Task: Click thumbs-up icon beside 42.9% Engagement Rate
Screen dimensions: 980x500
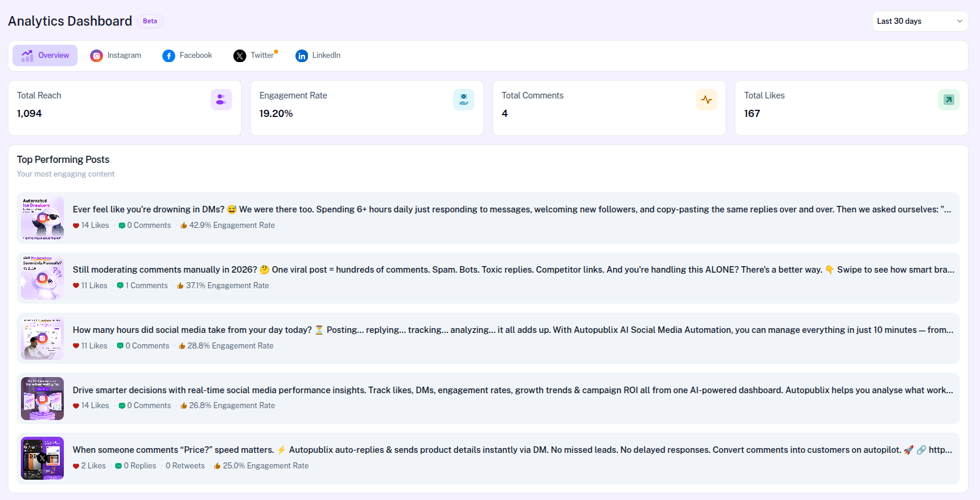Action: [184, 226]
